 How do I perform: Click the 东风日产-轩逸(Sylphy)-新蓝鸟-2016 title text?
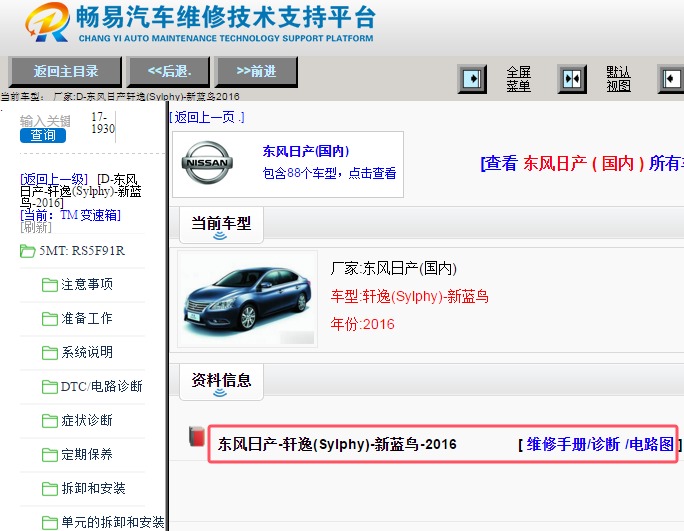pyautogui.click(x=337, y=444)
